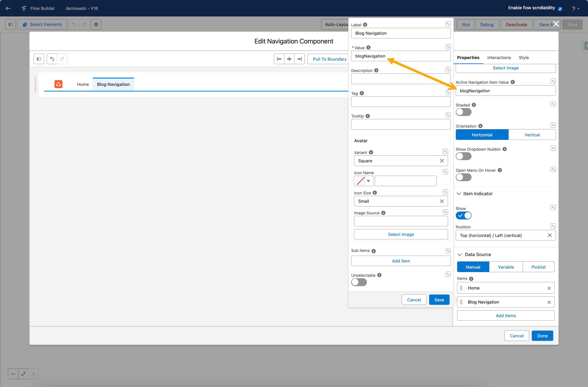
Task: Click the orange logo in navigation preview
Action: click(58, 84)
